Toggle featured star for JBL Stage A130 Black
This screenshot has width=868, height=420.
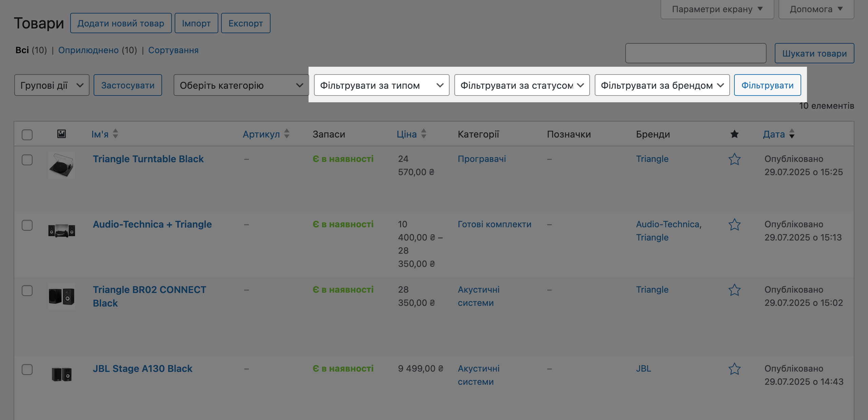[x=734, y=369]
